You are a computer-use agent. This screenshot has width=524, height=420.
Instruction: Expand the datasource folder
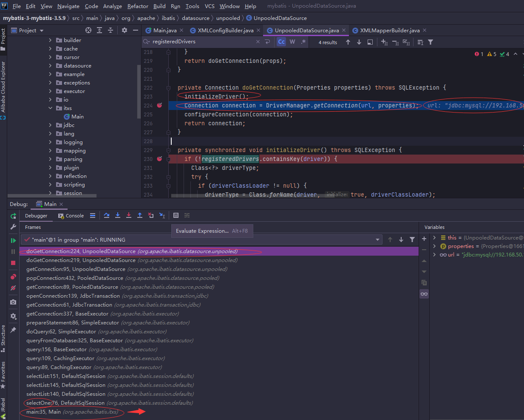point(50,65)
